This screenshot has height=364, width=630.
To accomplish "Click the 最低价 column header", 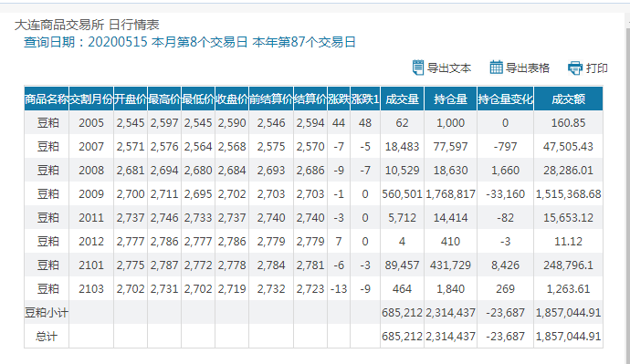I will 198,99.
